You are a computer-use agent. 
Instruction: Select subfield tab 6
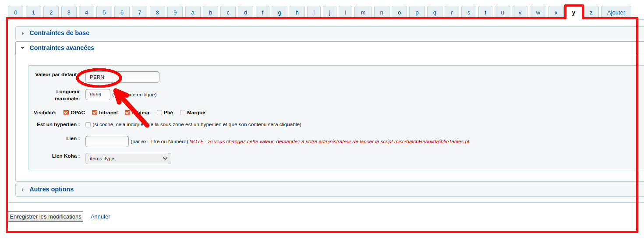point(122,12)
